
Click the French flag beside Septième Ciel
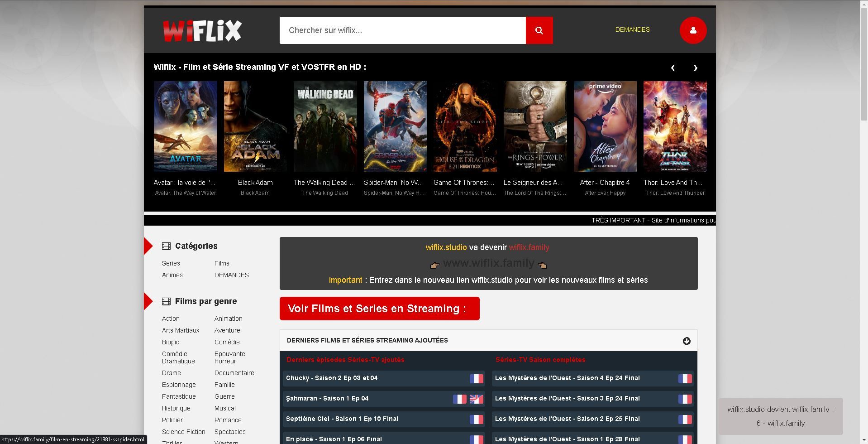(476, 419)
